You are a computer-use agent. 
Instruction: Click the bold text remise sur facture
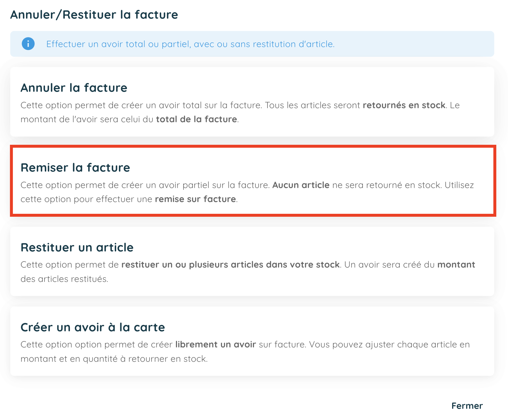coord(195,199)
